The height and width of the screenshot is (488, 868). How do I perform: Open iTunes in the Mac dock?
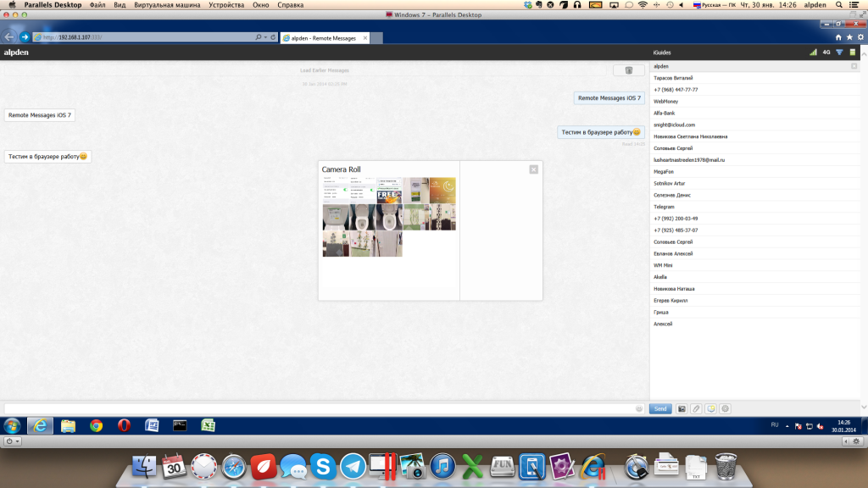pyautogui.click(x=442, y=467)
